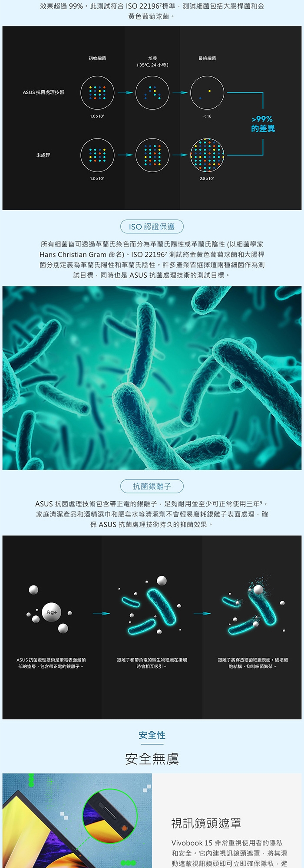Click the ASUS-treated initial bacteria circle
The image size is (304, 868).
[x=97, y=92]
